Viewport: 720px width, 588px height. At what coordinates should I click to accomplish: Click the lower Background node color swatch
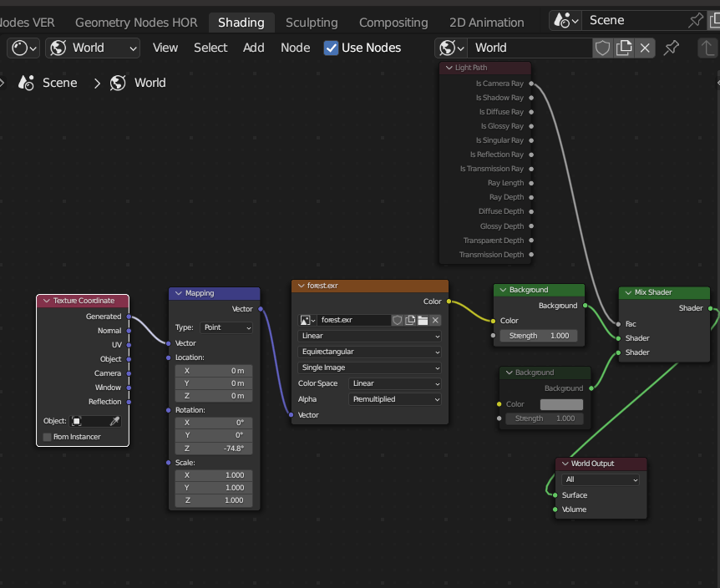[561, 404]
